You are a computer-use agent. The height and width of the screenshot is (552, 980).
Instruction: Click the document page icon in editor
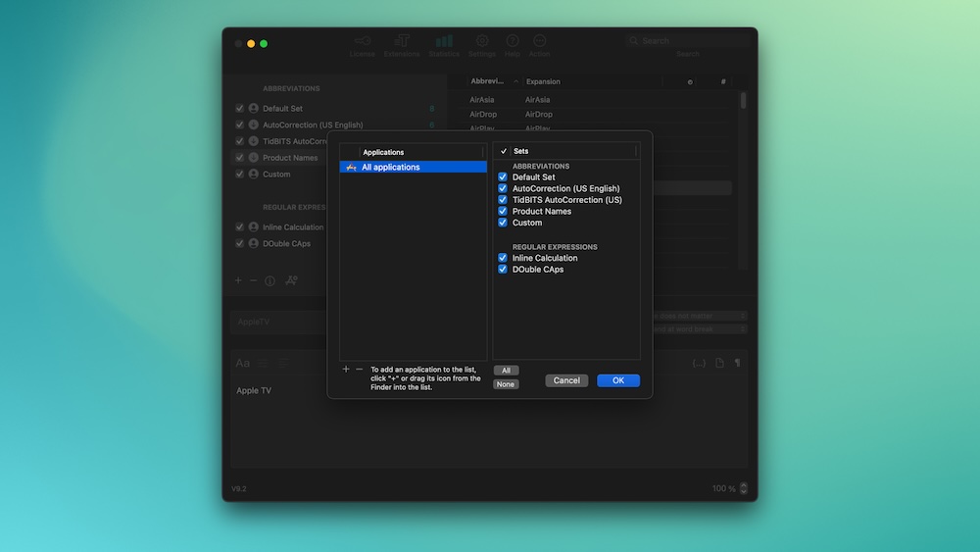click(x=719, y=363)
